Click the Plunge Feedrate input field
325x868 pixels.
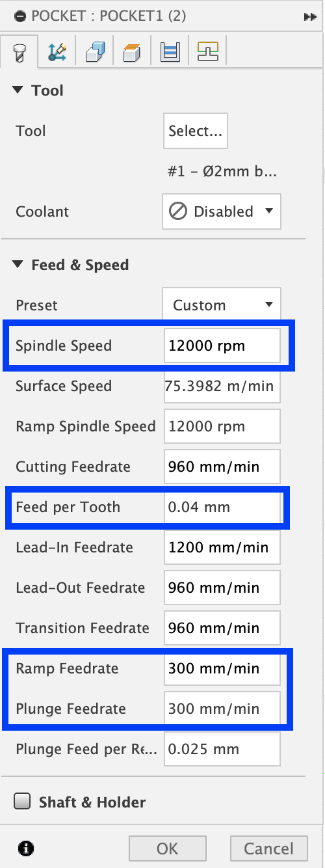pos(222,709)
